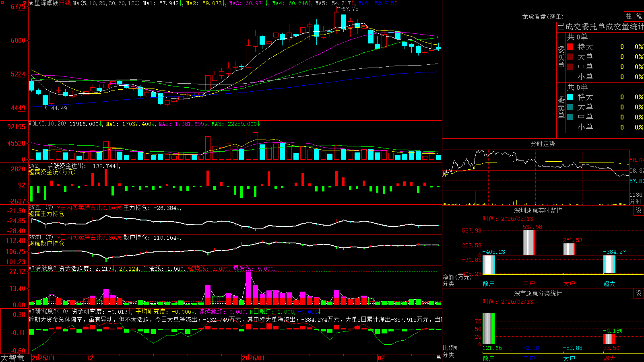Click the 67.75 high price annotation

point(350,9)
